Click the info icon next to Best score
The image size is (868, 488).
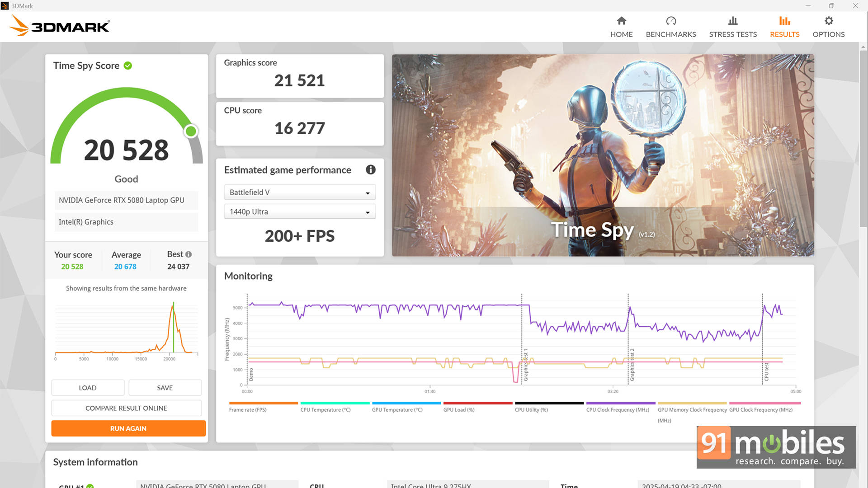(x=189, y=254)
